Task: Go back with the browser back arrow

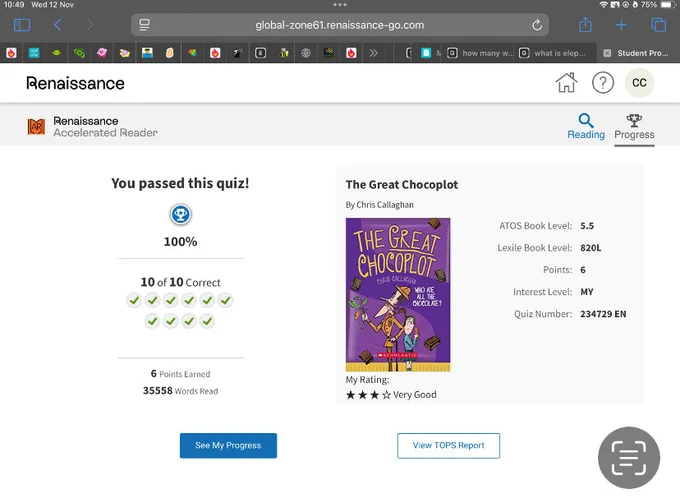Action: click(57, 25)
